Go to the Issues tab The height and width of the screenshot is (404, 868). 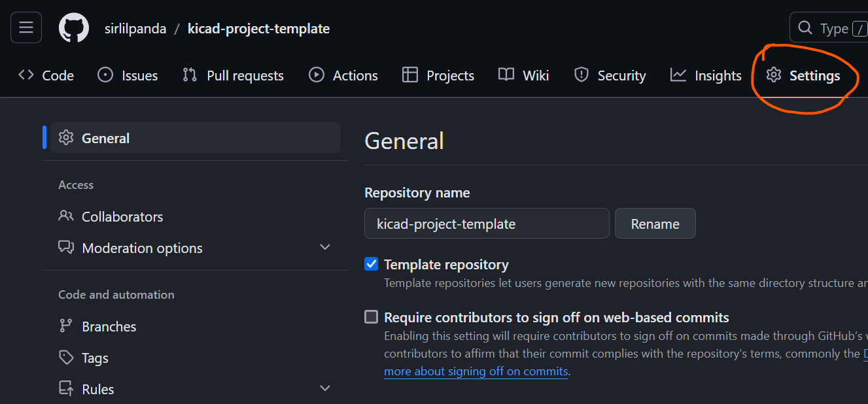[x=128, y=76]
